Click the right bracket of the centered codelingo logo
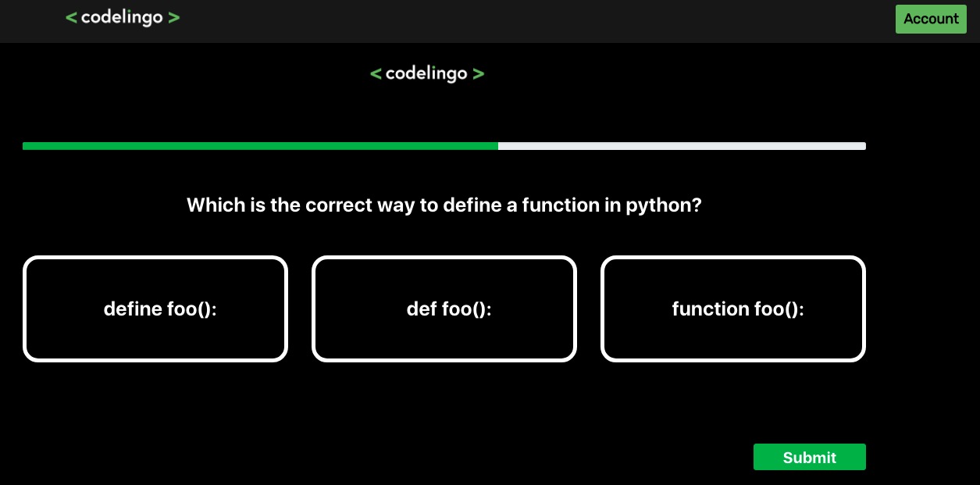 click(x=478, y=73)
